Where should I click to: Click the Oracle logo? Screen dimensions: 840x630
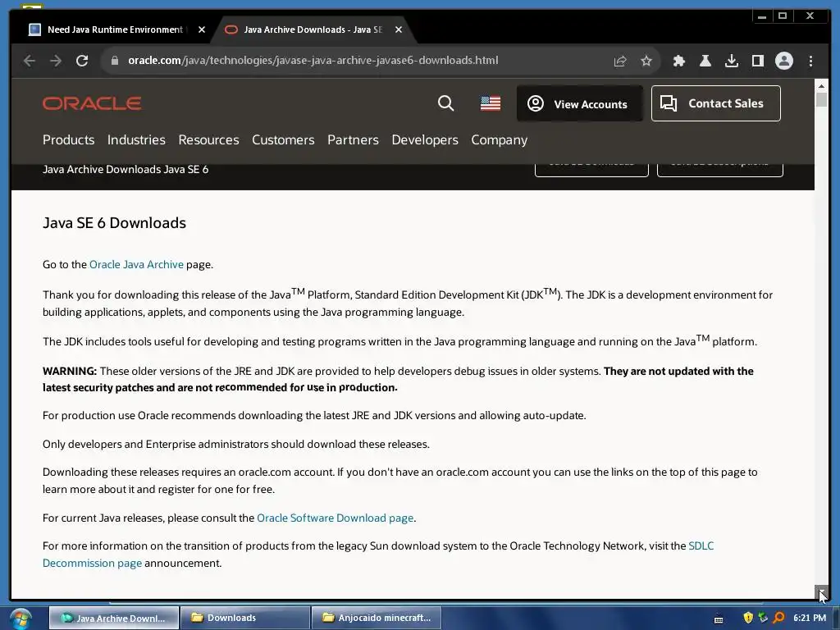coord(92,103)
